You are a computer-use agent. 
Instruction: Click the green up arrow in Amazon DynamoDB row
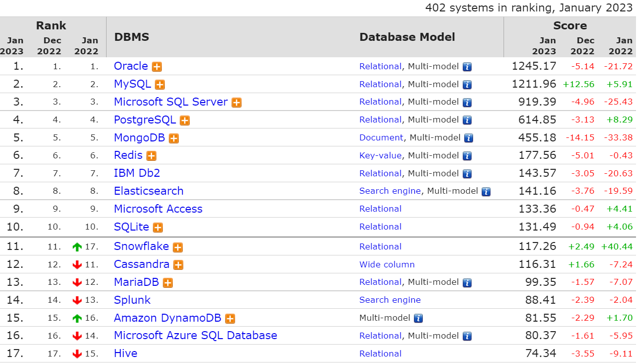[77, 318]
